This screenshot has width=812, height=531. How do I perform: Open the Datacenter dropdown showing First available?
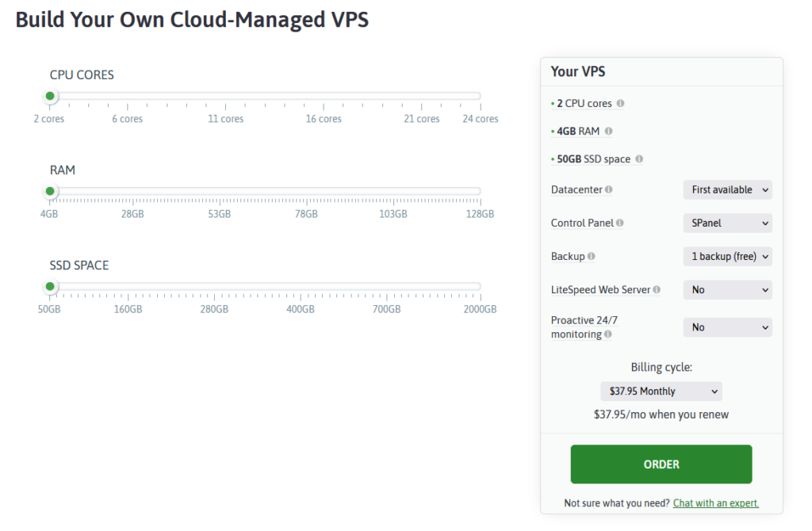[727, 189]
